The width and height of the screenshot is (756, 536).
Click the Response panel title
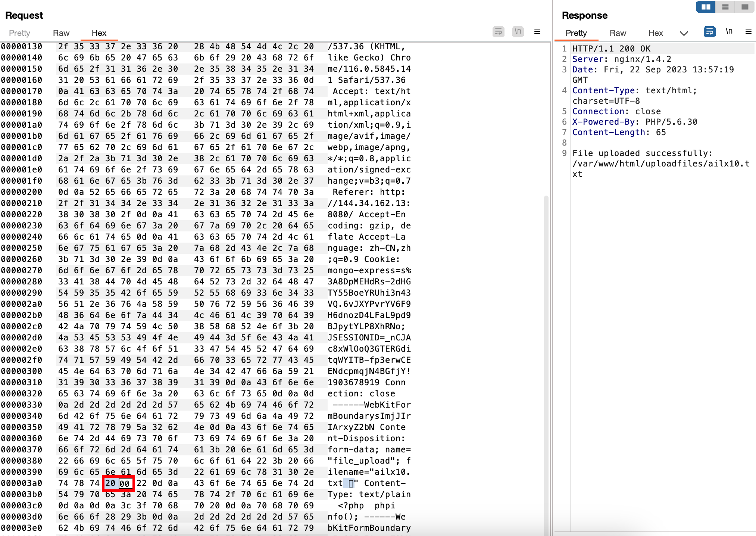coord(584,15)
